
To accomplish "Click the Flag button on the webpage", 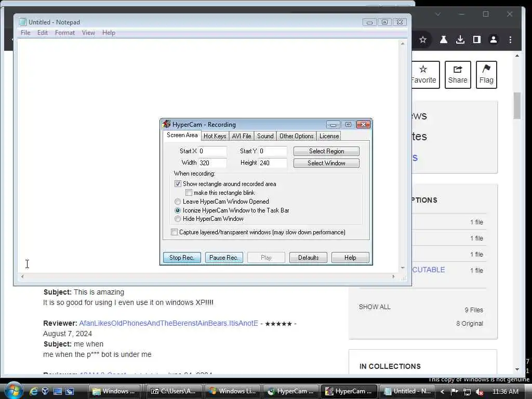I will 486,75.
